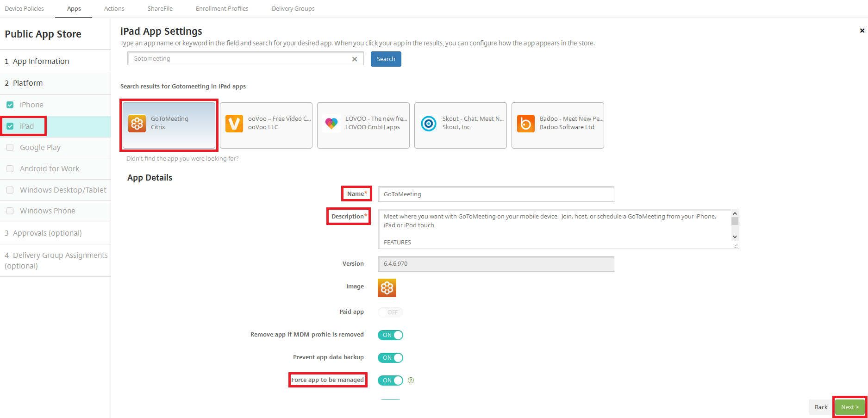Click the green Next button
868x418 pixels.
pos(849,407)
